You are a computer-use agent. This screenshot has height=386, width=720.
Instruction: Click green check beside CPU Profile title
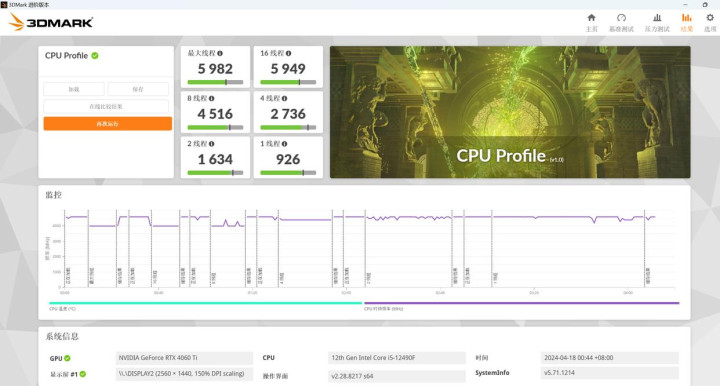(x=95, y=56)
